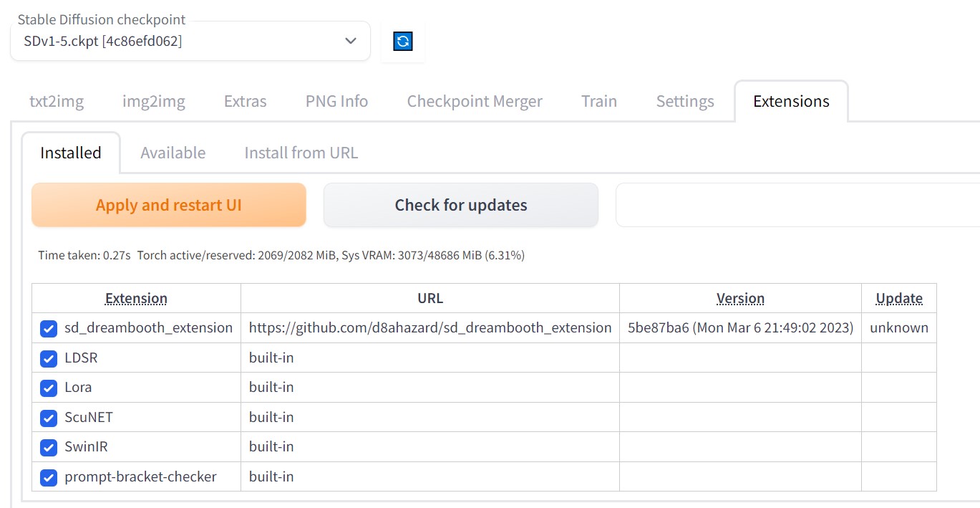Uncheck the LDSR extension
This screenshot has height=508, width=980.
point(49,358)
